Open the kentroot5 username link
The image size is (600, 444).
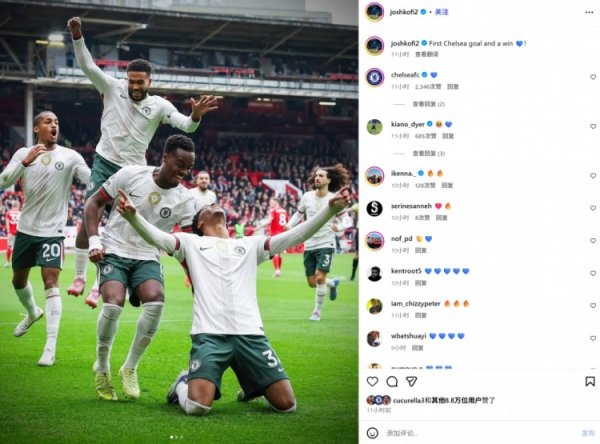point(406,271)
